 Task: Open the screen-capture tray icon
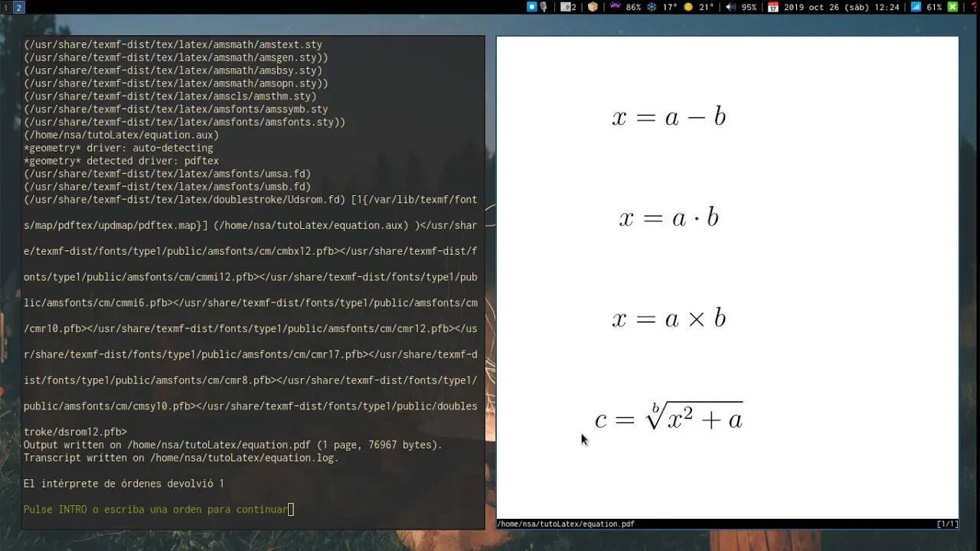click(531, 7)
